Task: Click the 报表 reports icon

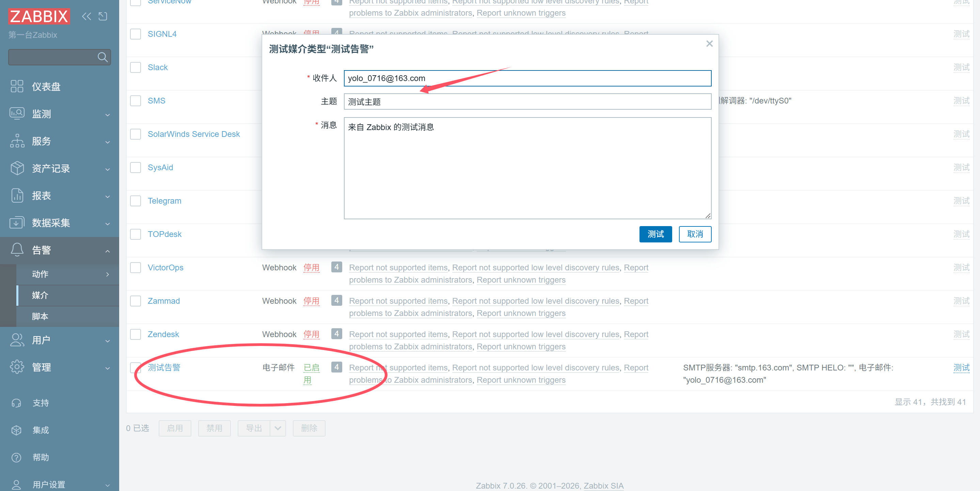Action: pos(17,195)
